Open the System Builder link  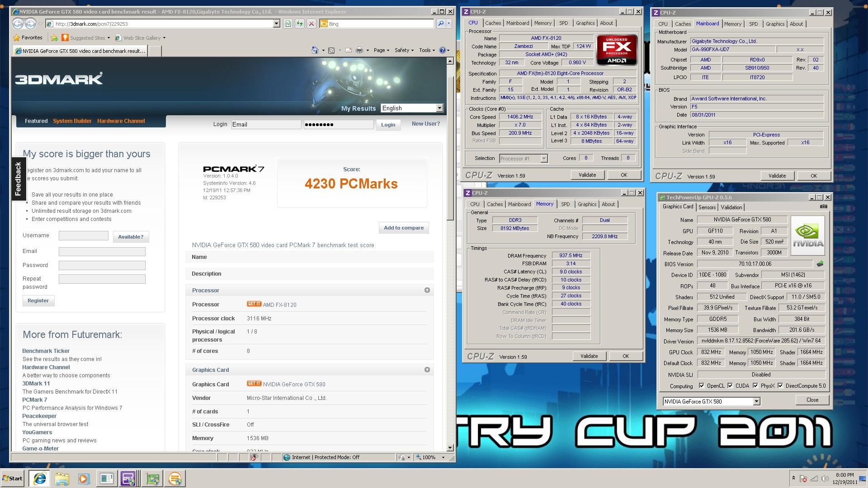pos(72,121)
